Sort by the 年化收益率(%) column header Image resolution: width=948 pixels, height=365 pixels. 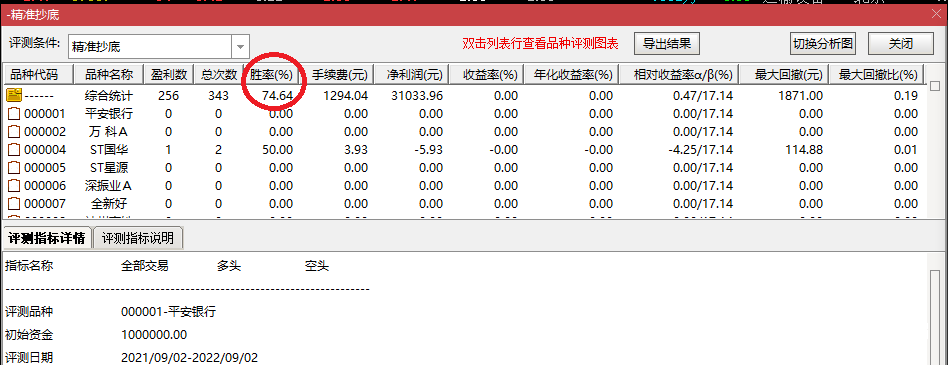pyautogui.click(x=572, y=75)
